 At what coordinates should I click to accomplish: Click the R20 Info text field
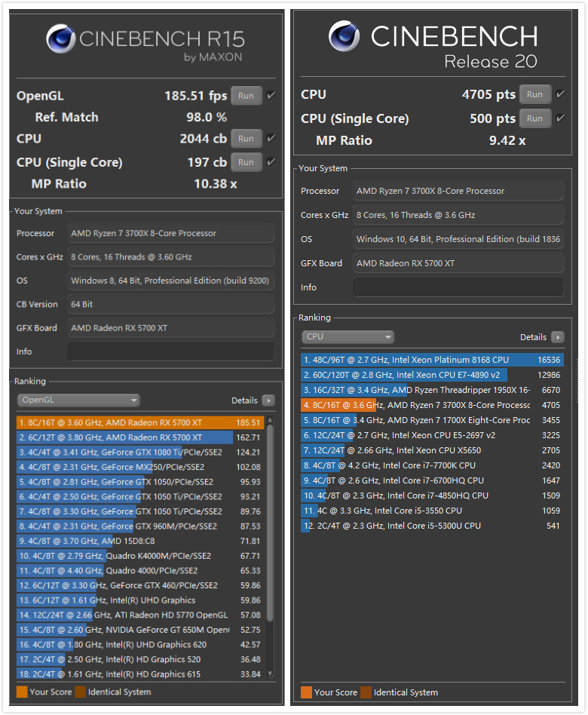point(458,287)
